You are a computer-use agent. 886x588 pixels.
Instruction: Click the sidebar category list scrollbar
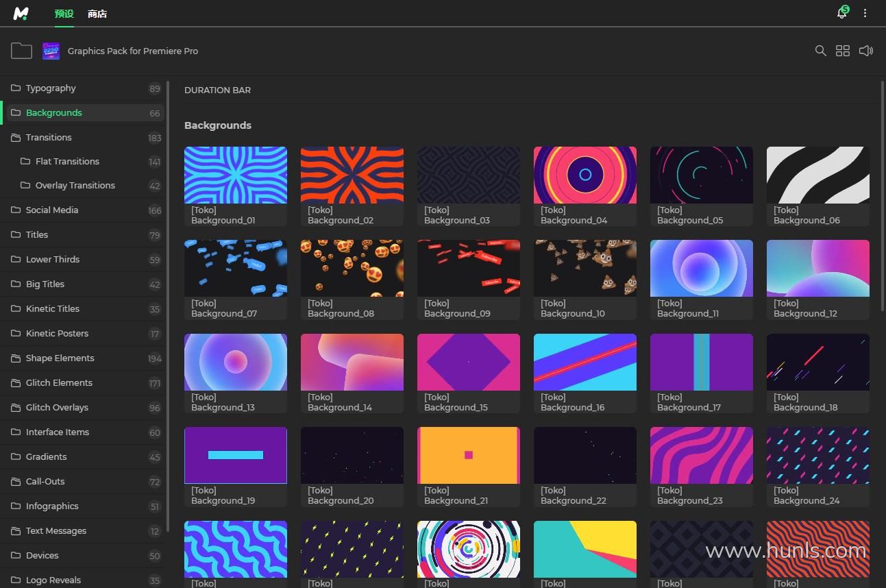click(x=167, y=308)
